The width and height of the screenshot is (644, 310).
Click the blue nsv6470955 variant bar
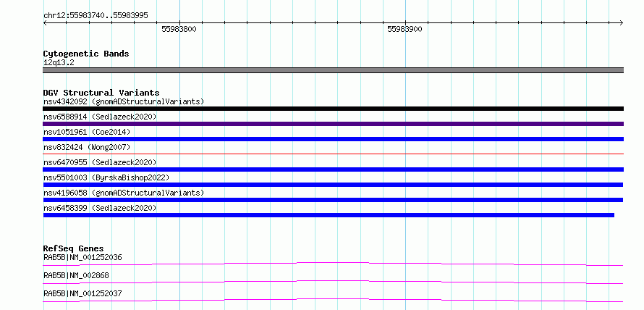[x=333, y=169]
